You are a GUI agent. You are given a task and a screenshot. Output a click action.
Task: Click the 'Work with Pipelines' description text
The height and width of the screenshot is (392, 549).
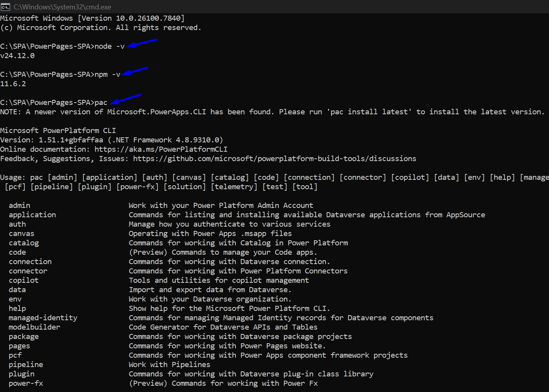[x=169, y=365]
